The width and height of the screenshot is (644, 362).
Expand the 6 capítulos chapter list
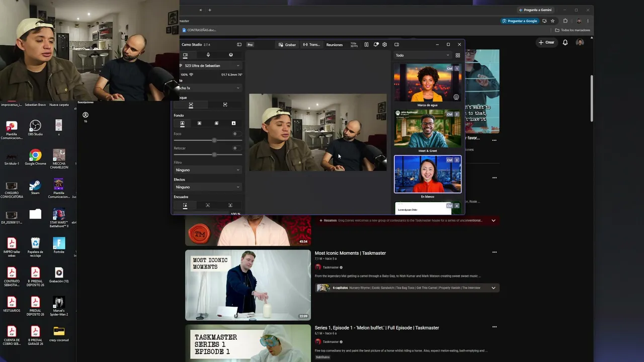(494, 288)
